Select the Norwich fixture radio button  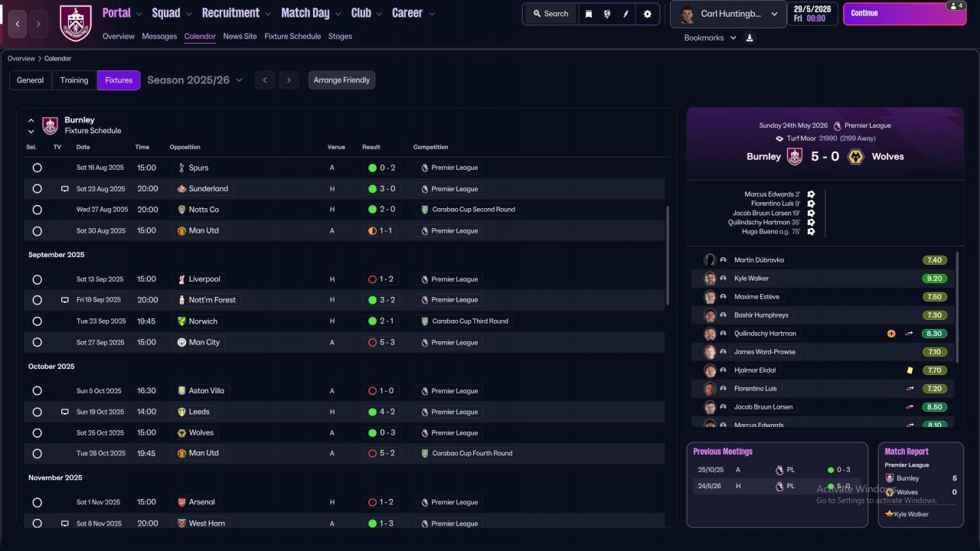coord(37,321)
